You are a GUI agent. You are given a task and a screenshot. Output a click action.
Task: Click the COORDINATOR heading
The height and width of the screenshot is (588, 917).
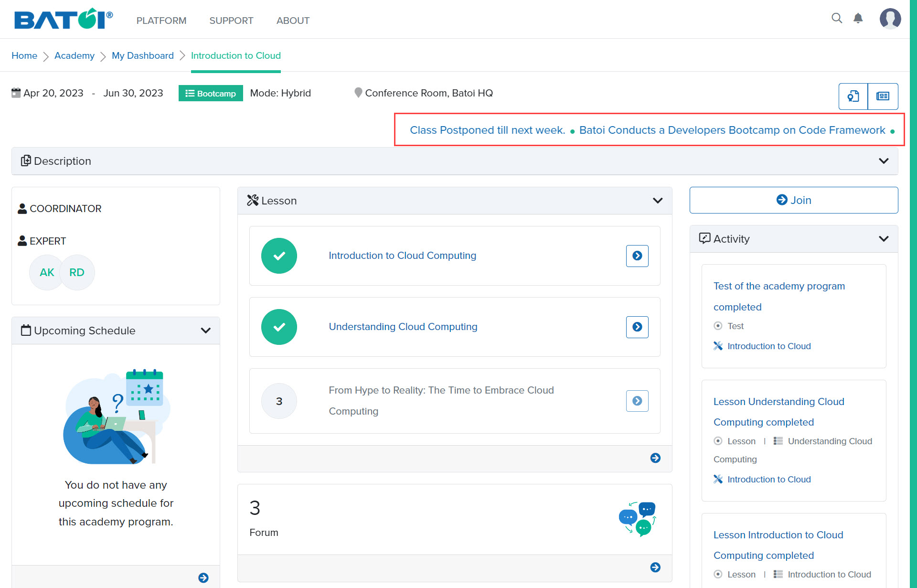(65, 209)
